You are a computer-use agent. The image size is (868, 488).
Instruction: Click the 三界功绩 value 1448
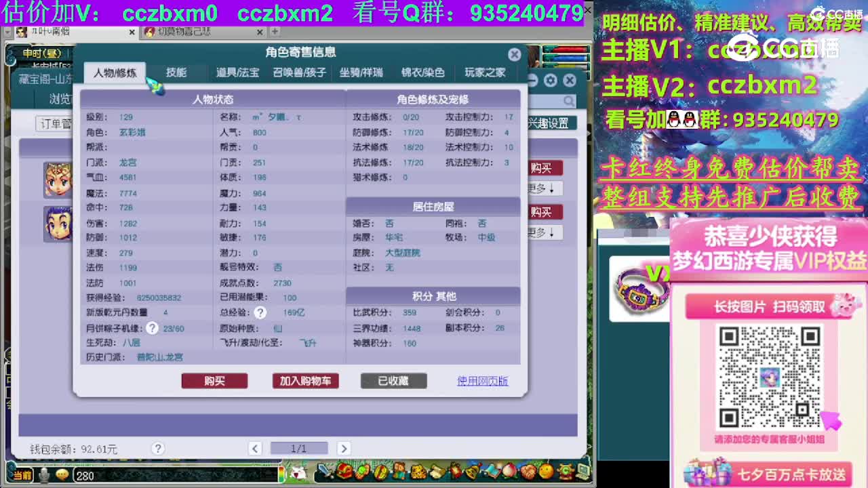point(412,328)
